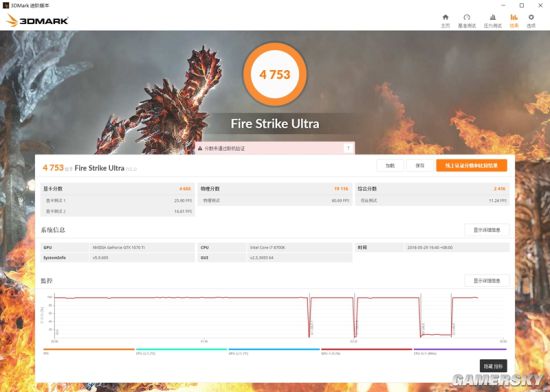Toggle the purple CPU frequency legend line
550x392 pixels.
(460, 349)
